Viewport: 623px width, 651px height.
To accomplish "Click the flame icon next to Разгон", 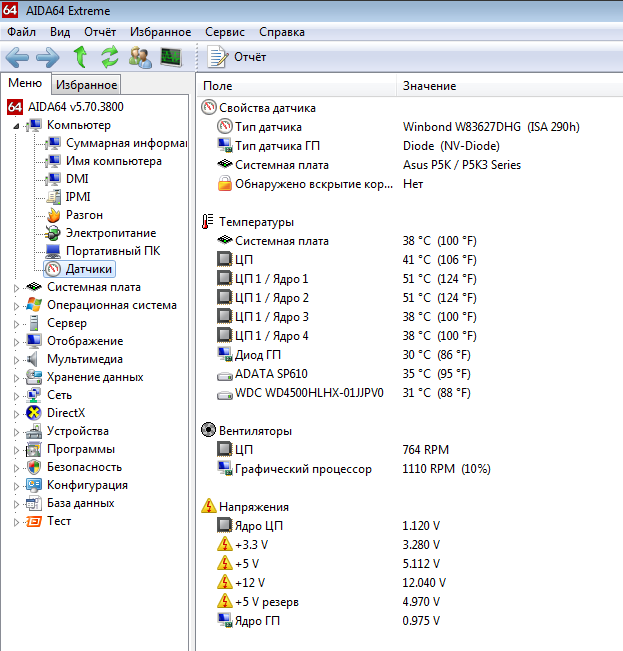I will pos(53,215).
